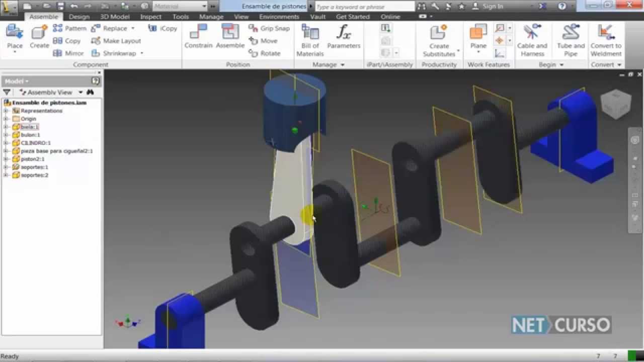The width and height of the screenshot is (644, 362).
Task: Switch to the 3D Model tab
Action: [115, 17]
